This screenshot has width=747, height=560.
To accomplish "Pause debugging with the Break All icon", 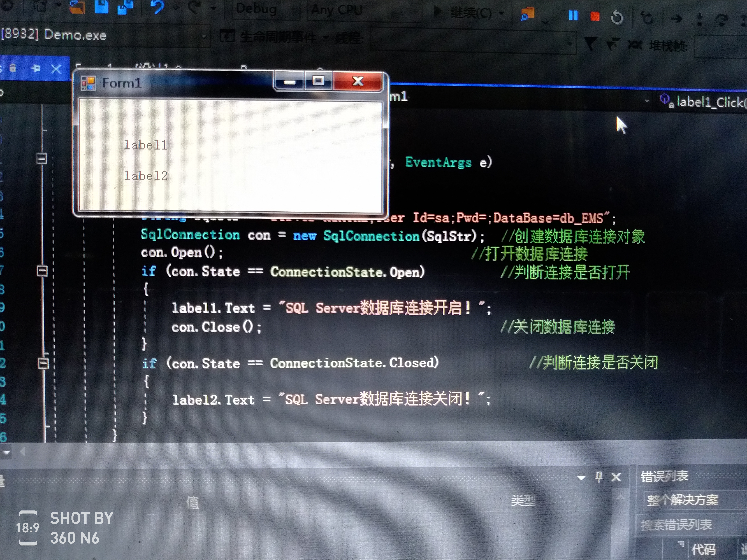I will [573, 15].
